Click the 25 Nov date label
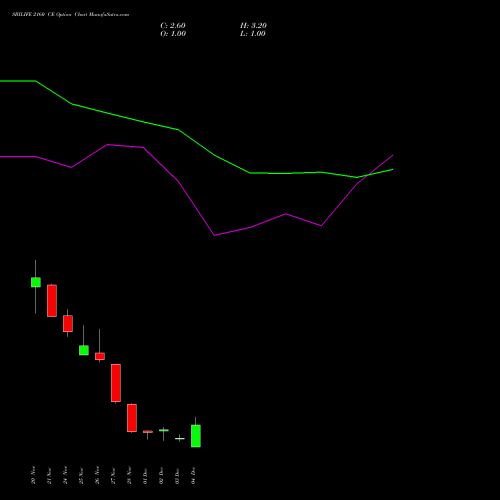The width and height of the screenshot is (500, 500). pos(81,475)
